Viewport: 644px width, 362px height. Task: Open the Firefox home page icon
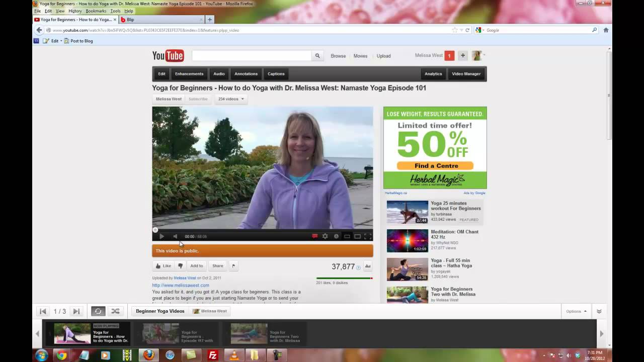coord(606,30)
